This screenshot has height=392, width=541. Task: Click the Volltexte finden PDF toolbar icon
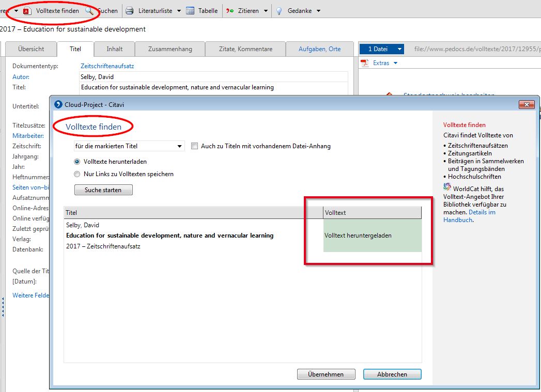tap(27, 11)
